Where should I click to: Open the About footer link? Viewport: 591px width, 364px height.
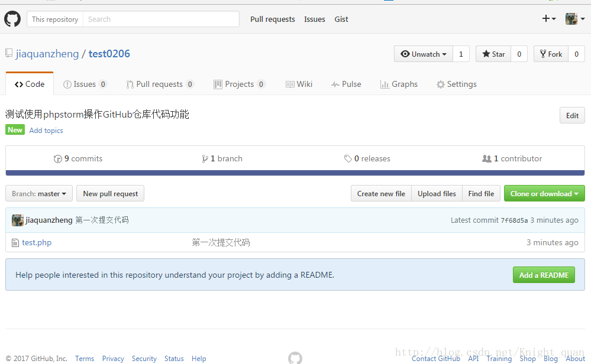575,358
